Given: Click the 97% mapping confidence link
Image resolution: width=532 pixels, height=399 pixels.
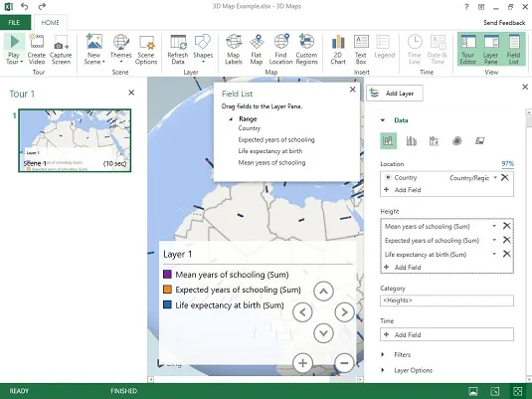Looking at the screenshot, I should click(507, 163).
